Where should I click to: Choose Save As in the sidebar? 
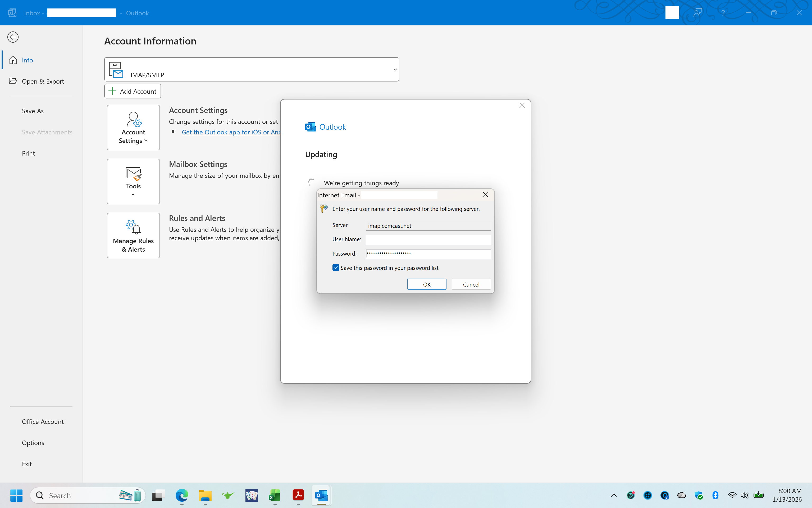coord(33,111)
